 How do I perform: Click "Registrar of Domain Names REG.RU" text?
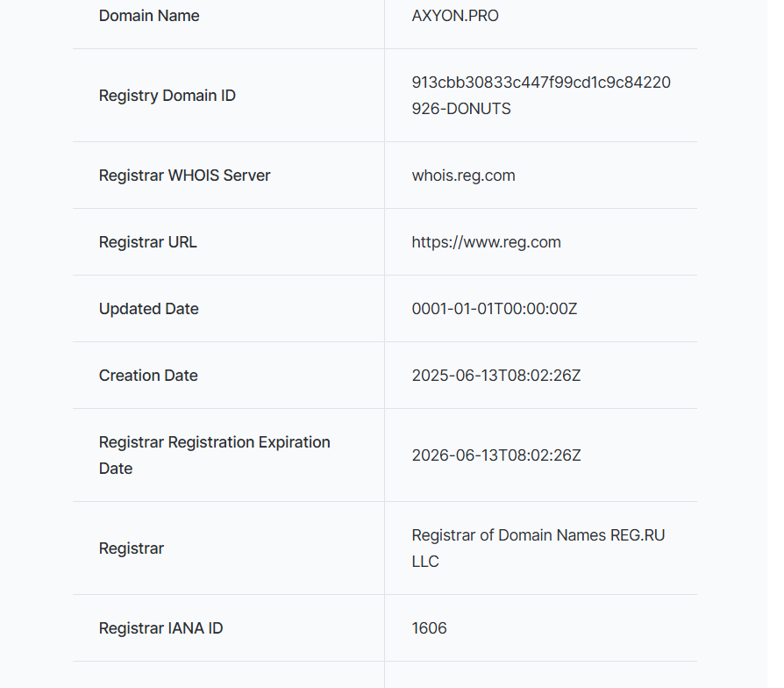click(538, 535)
